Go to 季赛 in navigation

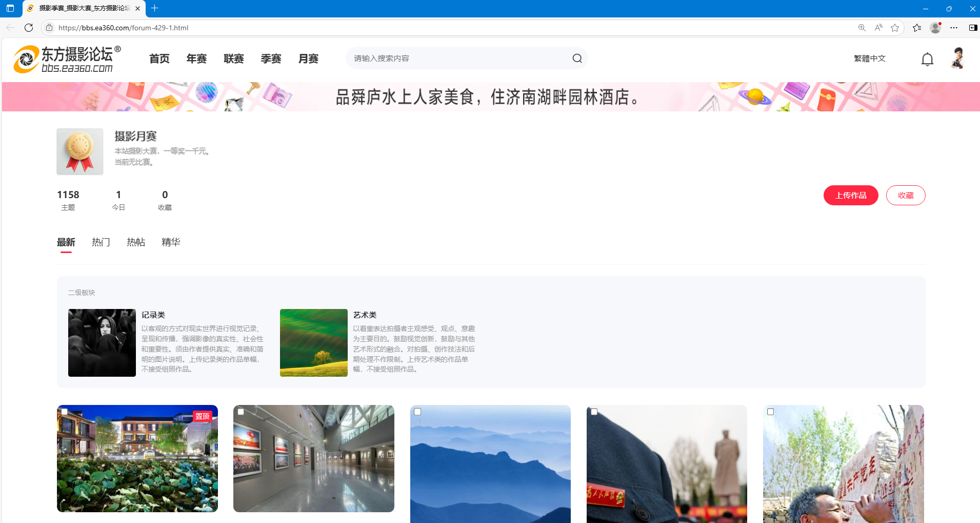(271, 59)
